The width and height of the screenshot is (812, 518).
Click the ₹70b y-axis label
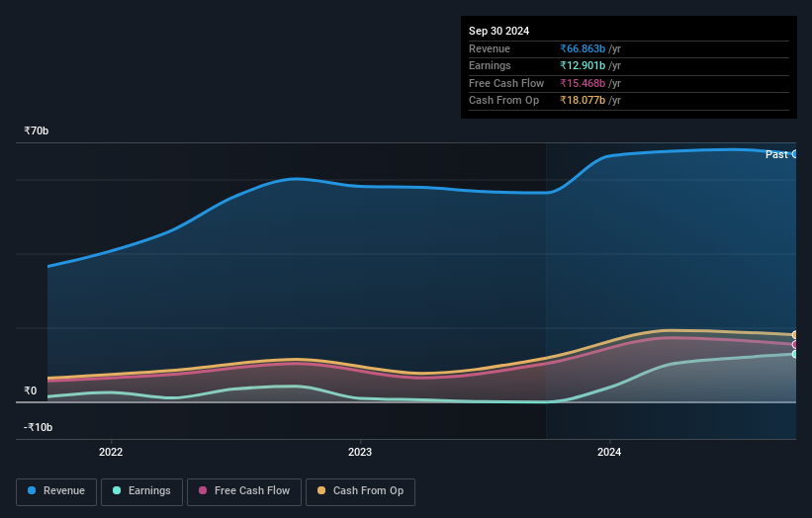[x=37, y=130]
